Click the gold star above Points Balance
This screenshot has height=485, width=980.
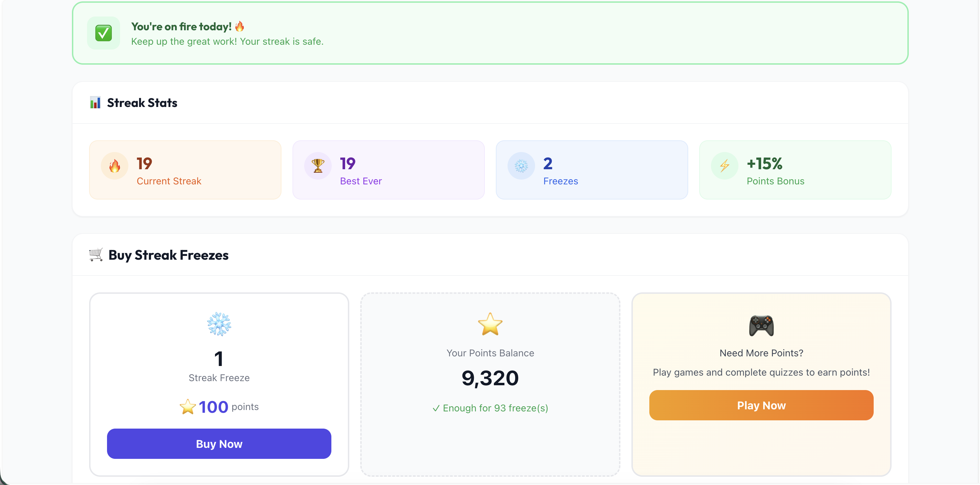pyautogui.click(x=490, y=324)
